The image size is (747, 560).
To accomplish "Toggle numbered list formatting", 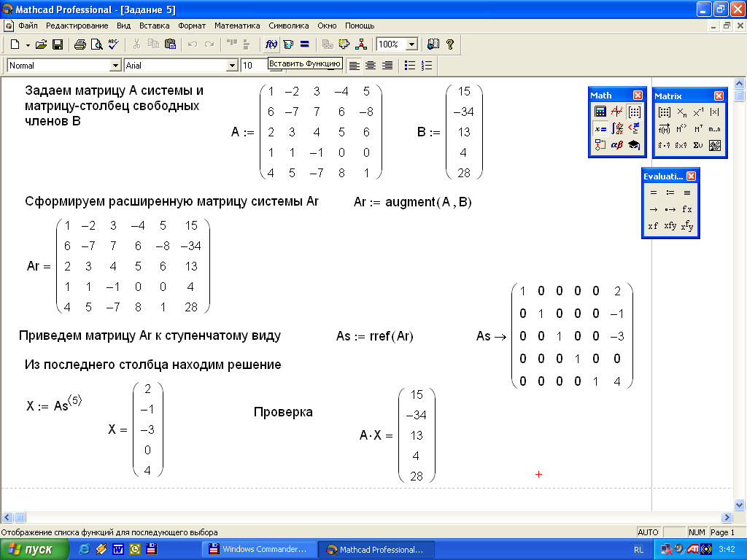I will 427,65.
